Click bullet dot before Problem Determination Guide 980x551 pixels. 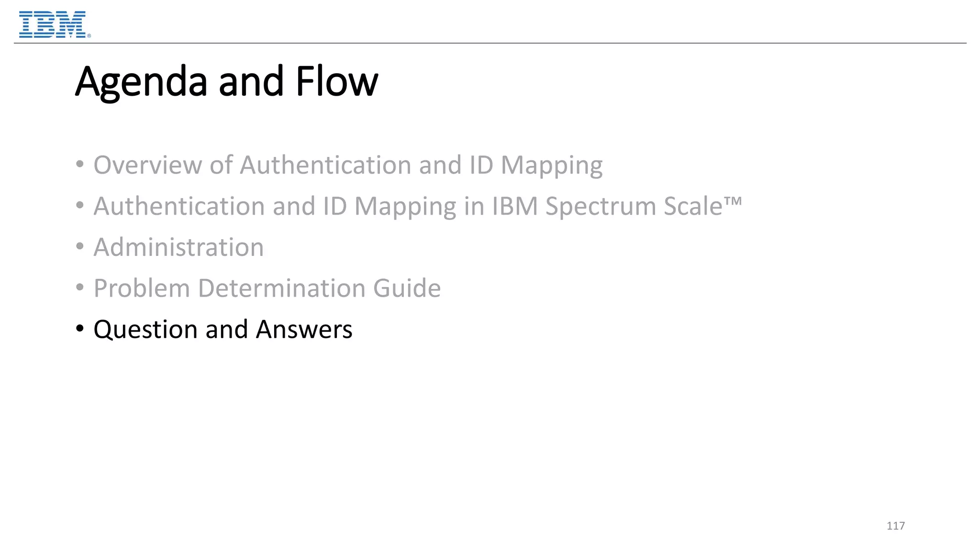click(80, 288)
